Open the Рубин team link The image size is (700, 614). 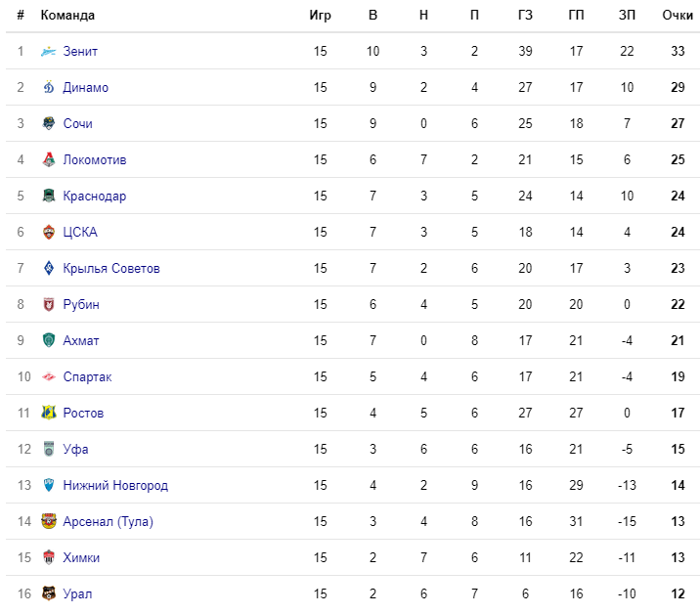coord(81,304)
